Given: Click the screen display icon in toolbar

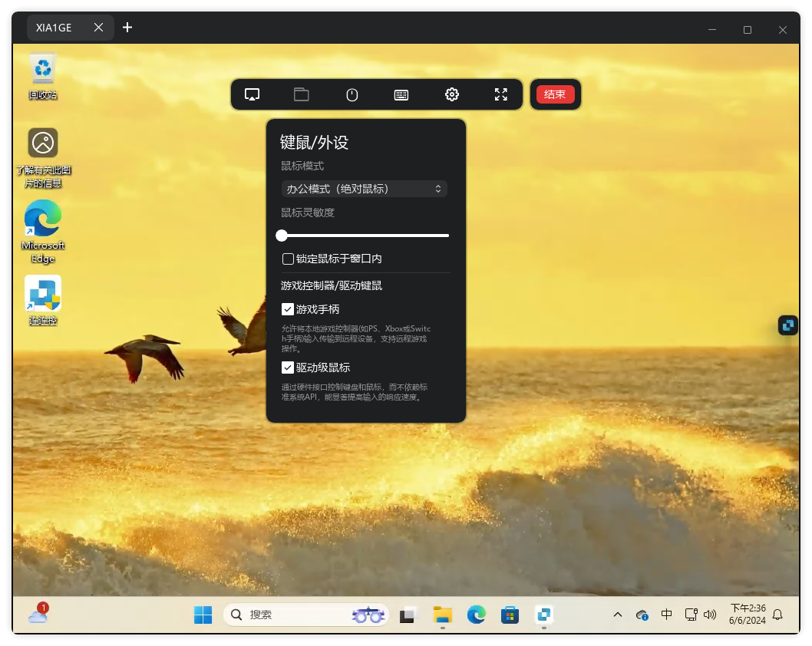Looking at the screenshot, I should click(252, 94).
